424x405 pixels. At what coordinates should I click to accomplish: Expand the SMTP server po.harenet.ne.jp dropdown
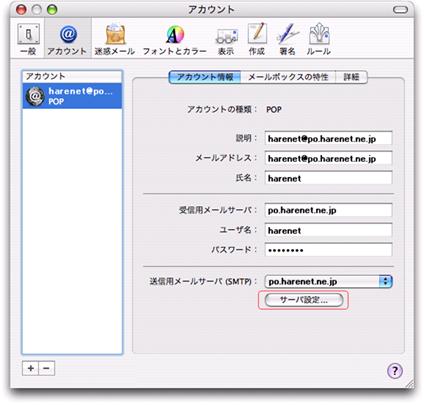(328, 281)
